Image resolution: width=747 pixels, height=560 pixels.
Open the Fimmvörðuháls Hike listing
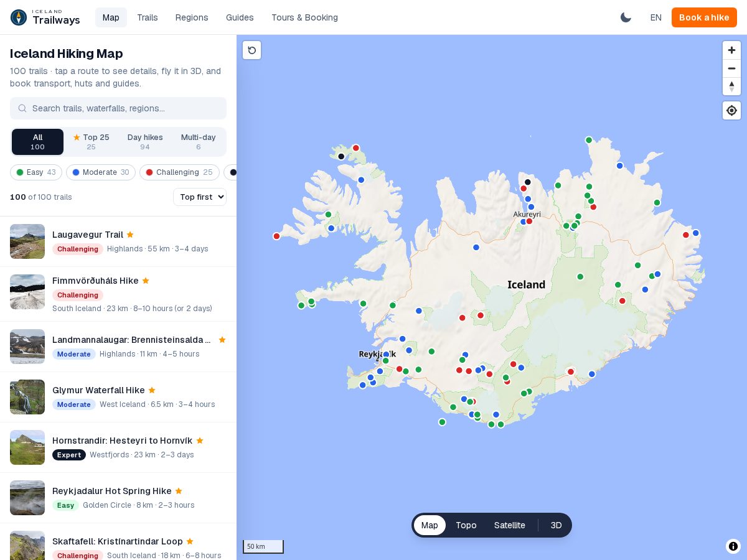[118, 294]
